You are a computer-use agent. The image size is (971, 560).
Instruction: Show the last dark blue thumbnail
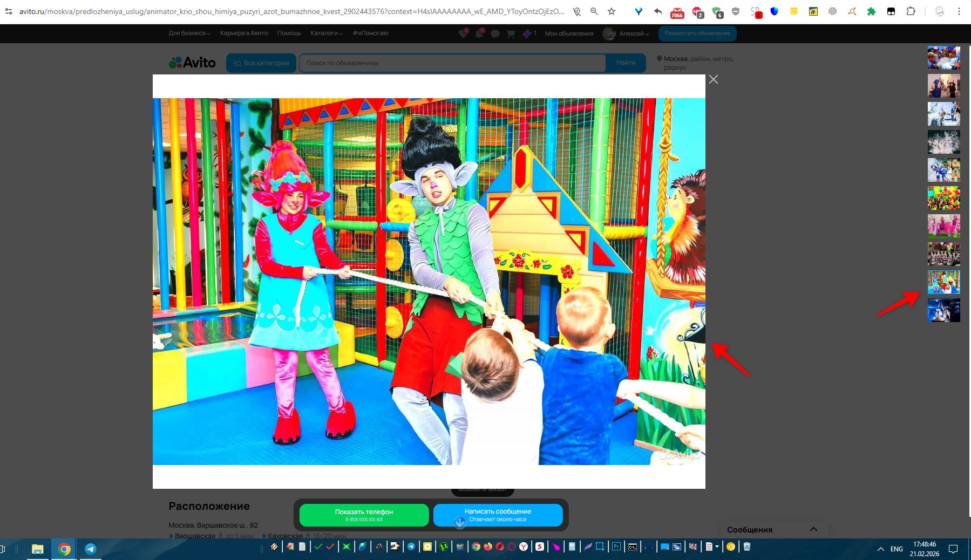tap(943, 310)
